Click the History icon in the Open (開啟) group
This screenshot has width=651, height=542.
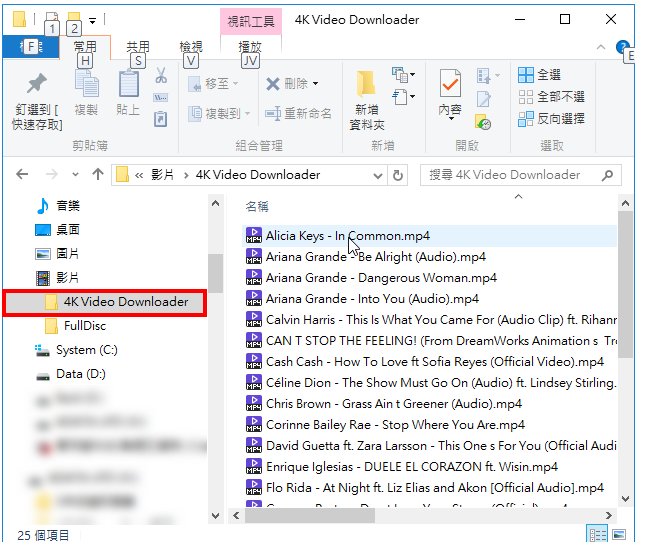point(483,122)
